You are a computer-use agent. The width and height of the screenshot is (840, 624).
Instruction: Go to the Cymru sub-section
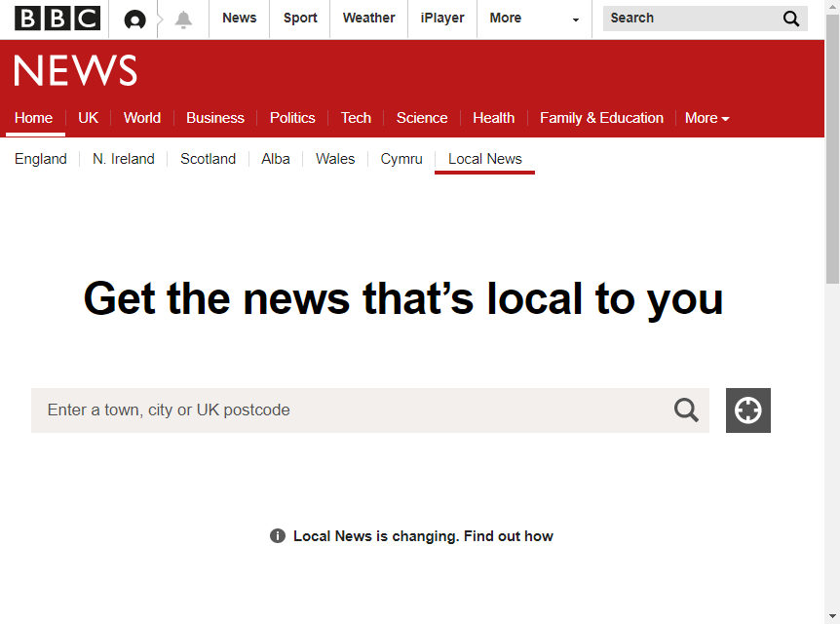click(x=401, y=159)
